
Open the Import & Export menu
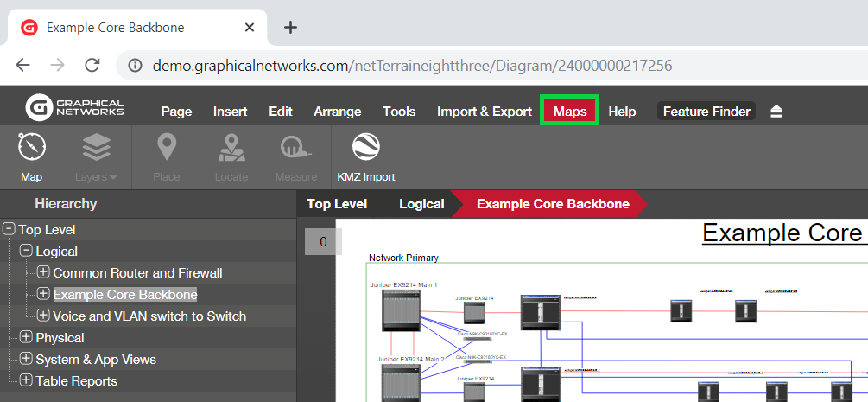click(x=484, y=112)
